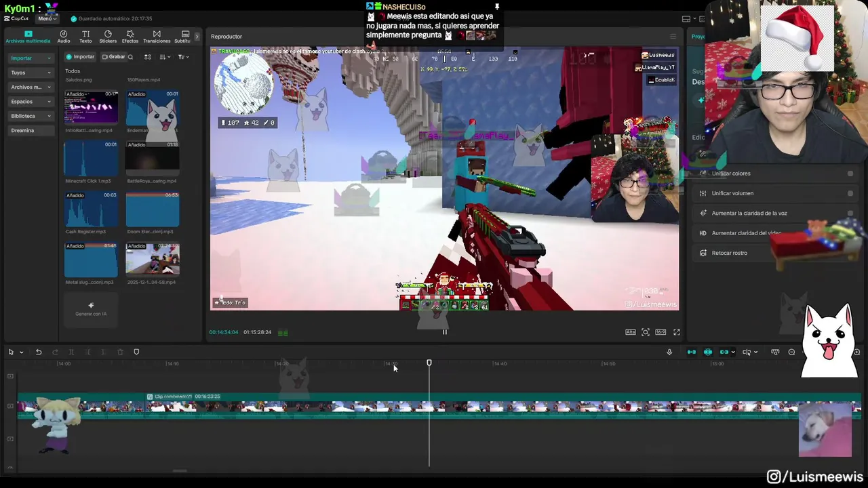Open the window layout icon in title bar

tap(686, 19)
